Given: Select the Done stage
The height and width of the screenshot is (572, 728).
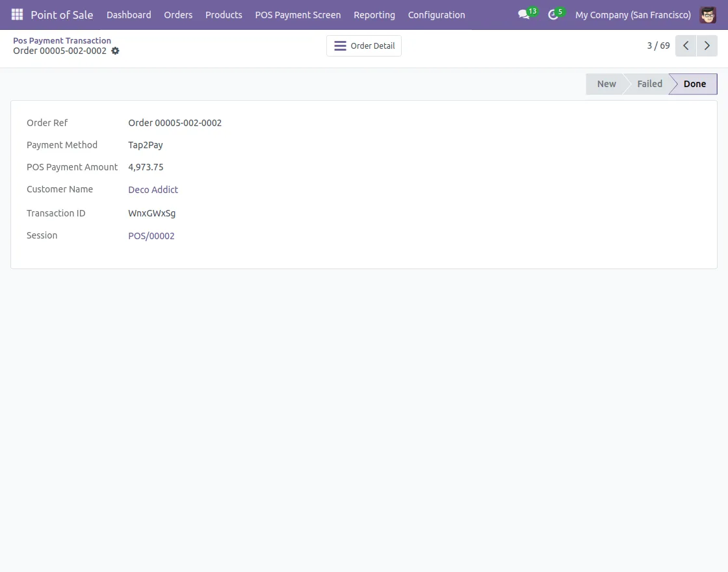Looking at the screenshot, I should click(694, 83).
